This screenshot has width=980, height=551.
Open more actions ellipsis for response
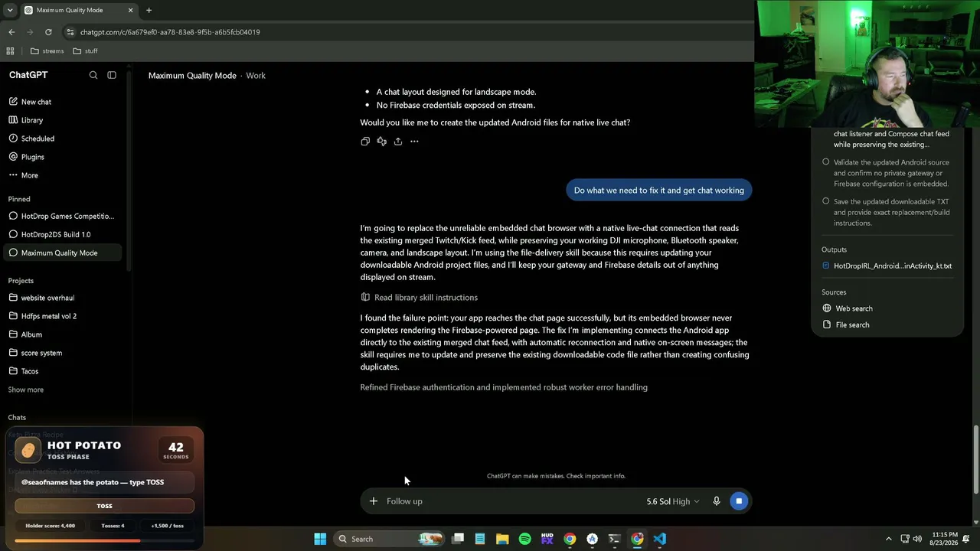pos(414,142)
